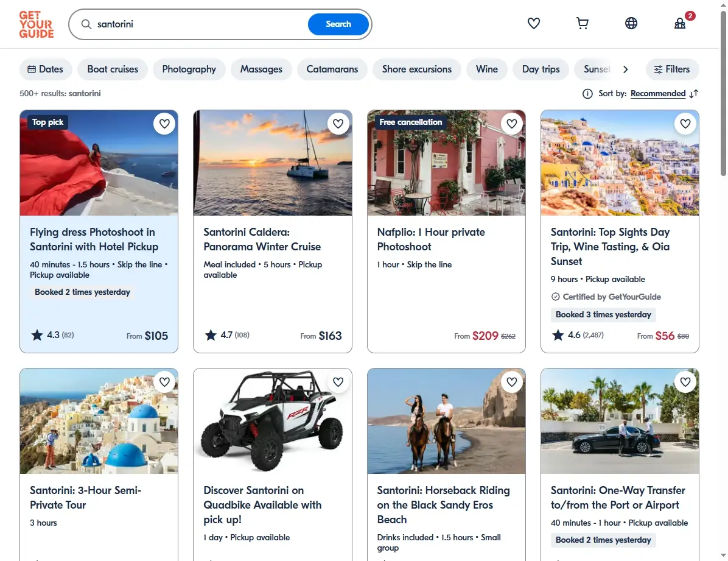Viewport: 728px width, 561px height.
Task: Open Nafplio 1 Hour private Photoshoot title
Action: (431, 239)
